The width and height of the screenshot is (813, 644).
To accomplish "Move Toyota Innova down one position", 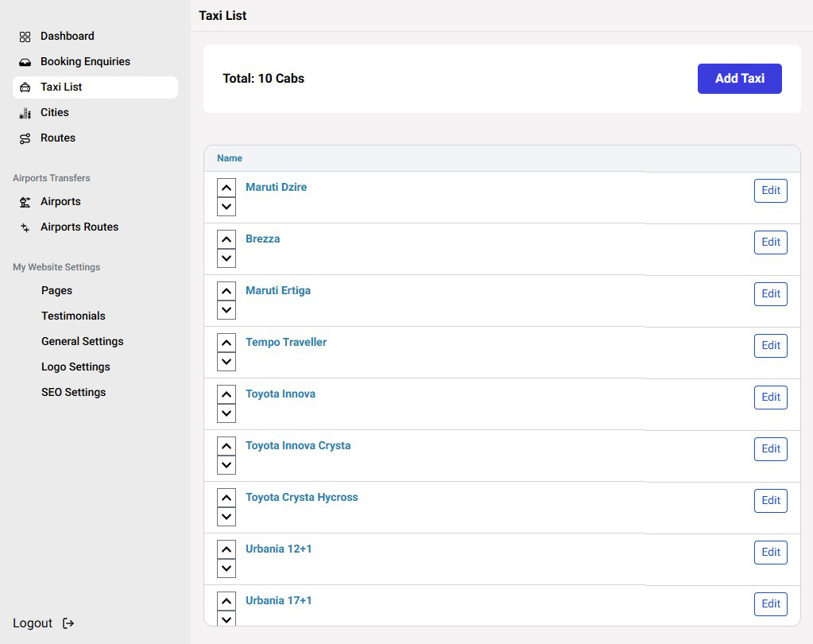I will point(226,413).
